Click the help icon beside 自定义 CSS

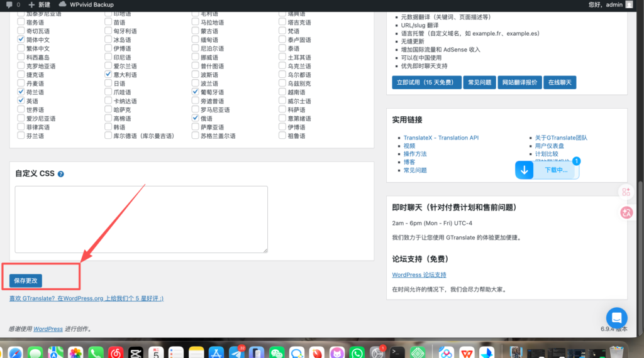click(x=61, y=174)
